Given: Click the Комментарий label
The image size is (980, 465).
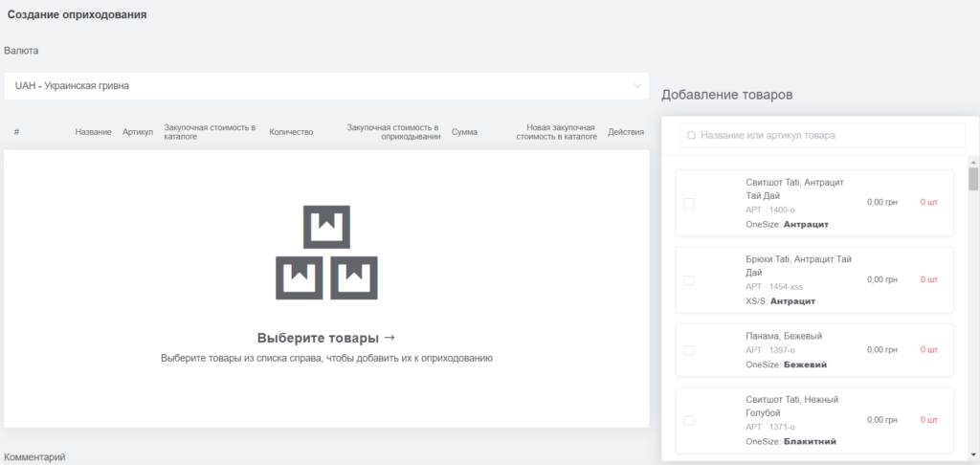Looking at the screenshot, I should click(x=34, y=457).
